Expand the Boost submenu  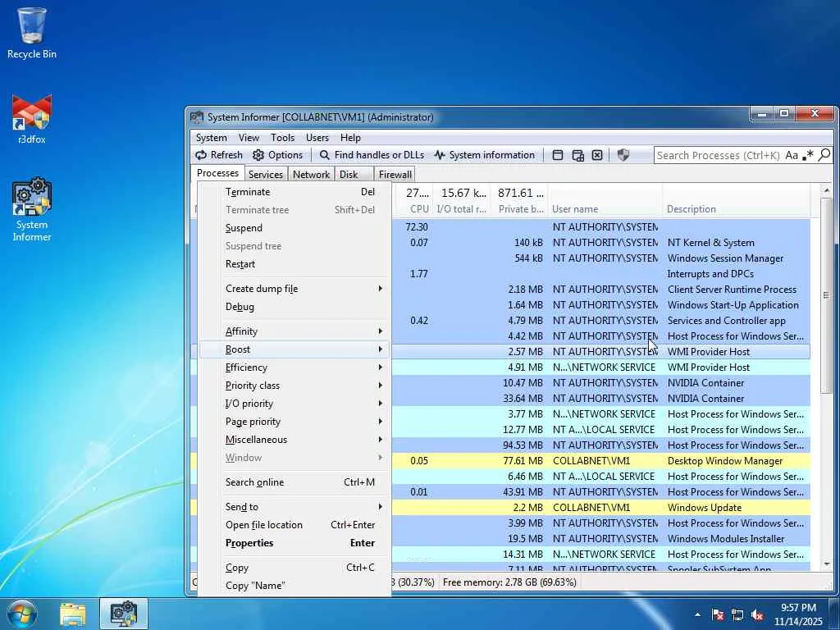coord(294,349)
